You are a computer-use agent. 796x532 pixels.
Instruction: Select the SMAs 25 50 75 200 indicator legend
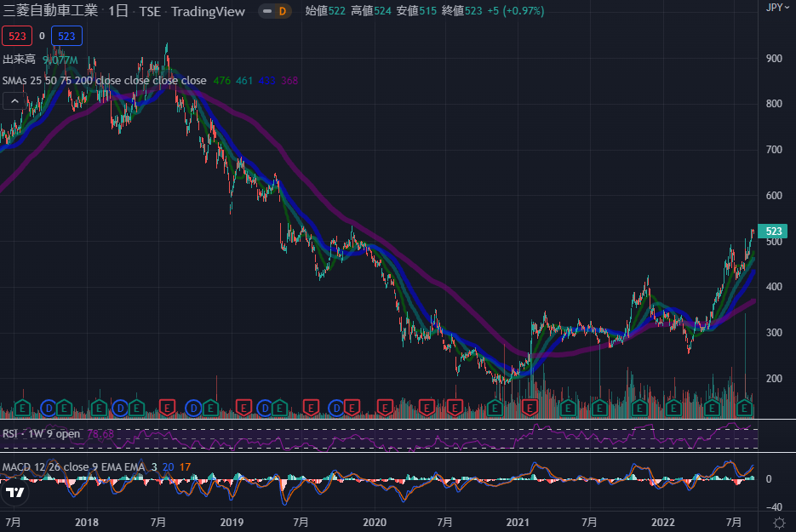(104, 81)
